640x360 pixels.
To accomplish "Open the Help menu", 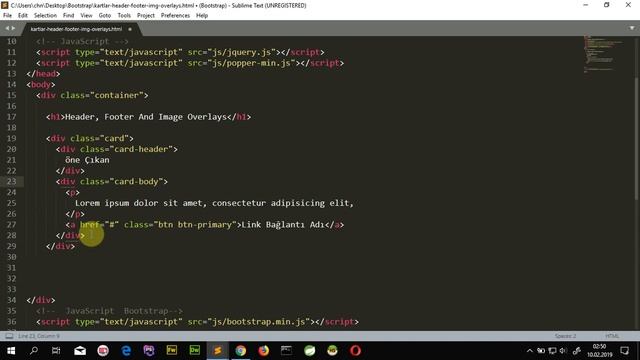I will (x=202, y=16).
